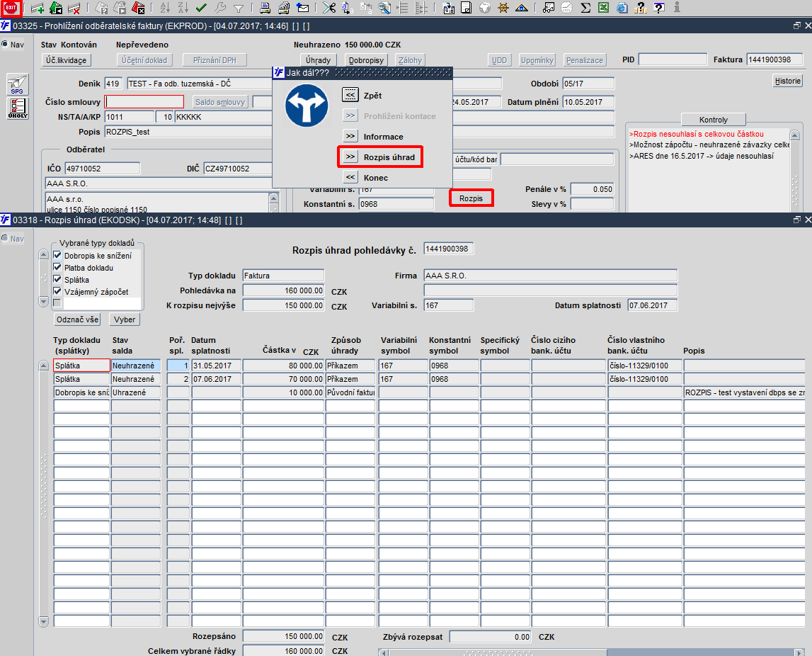Uncheck 'Platba dokladu' checkbox
Image resolution: width=812 pixels, height=656 pixels.
point(57,267)
